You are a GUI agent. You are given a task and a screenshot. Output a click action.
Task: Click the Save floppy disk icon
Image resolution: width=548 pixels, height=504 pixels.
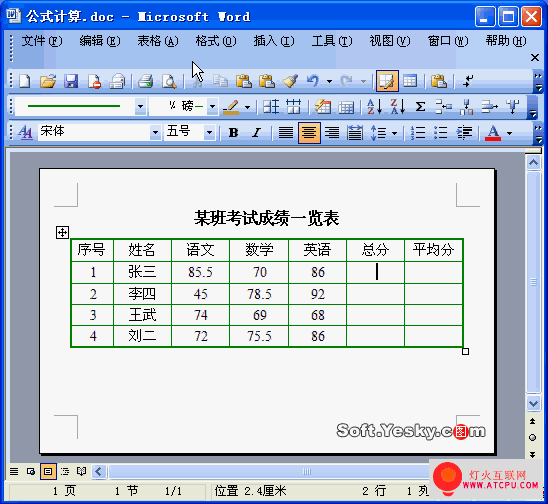(x=71, y=81)
